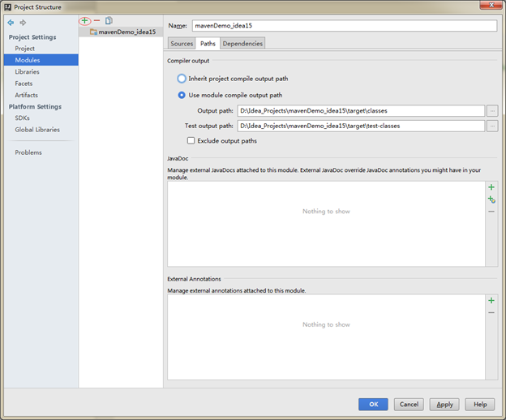Specify JavaDoc URL with plus-globe icon
This screenshot has width=506, height=420.
pos(491,199)
